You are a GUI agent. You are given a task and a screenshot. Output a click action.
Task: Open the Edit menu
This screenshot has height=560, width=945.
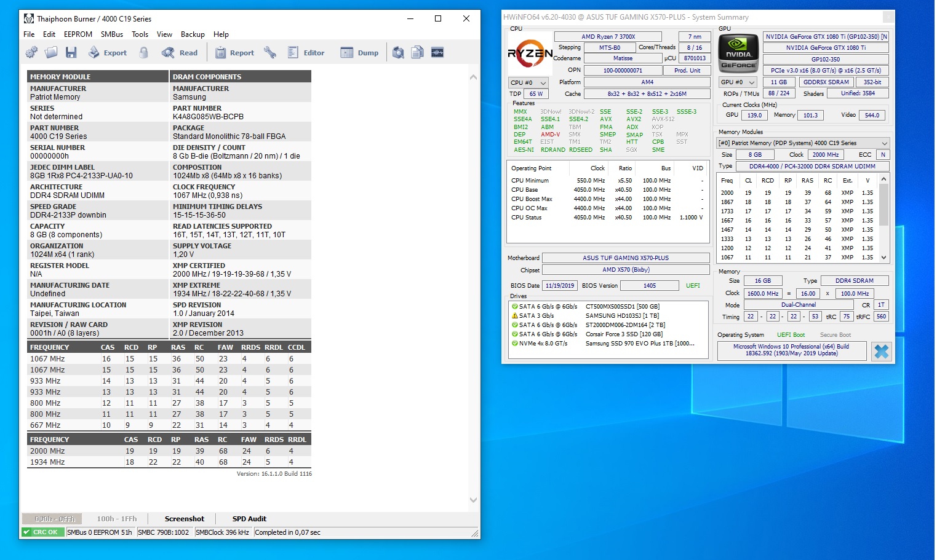(49, 34)
